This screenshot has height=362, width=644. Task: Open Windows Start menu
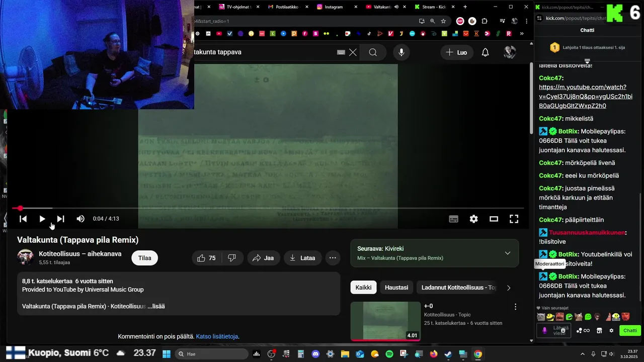tap(166, 354)
